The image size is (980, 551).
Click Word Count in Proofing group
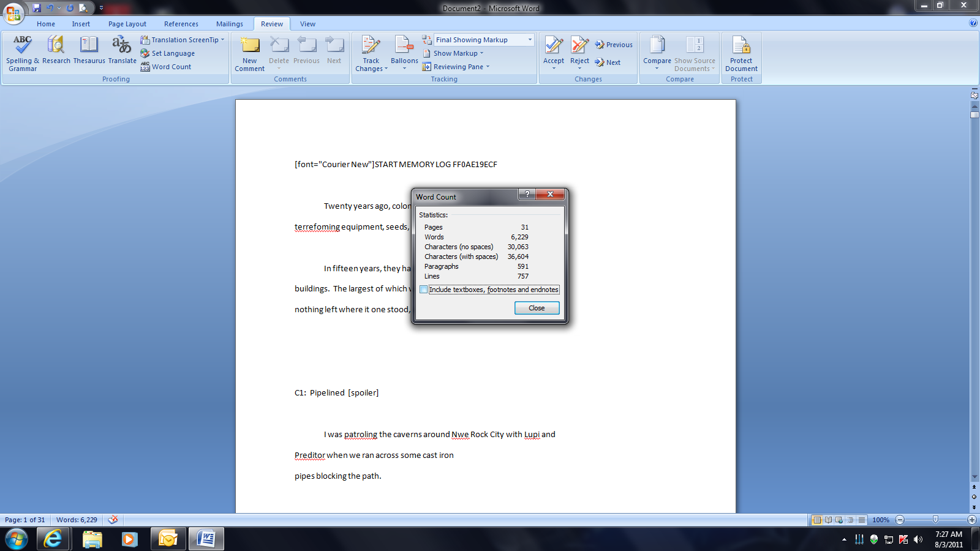166,67
